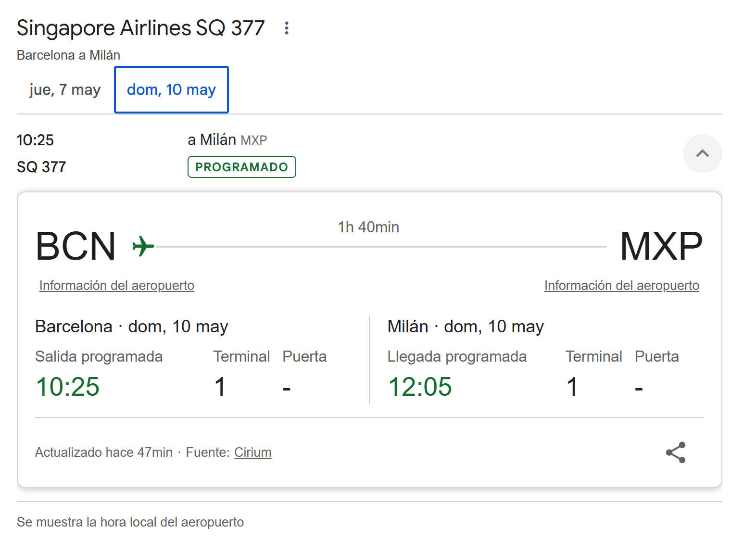Click the MXP airport code
The image size is (756, 541).
click(x=661, y=246)
